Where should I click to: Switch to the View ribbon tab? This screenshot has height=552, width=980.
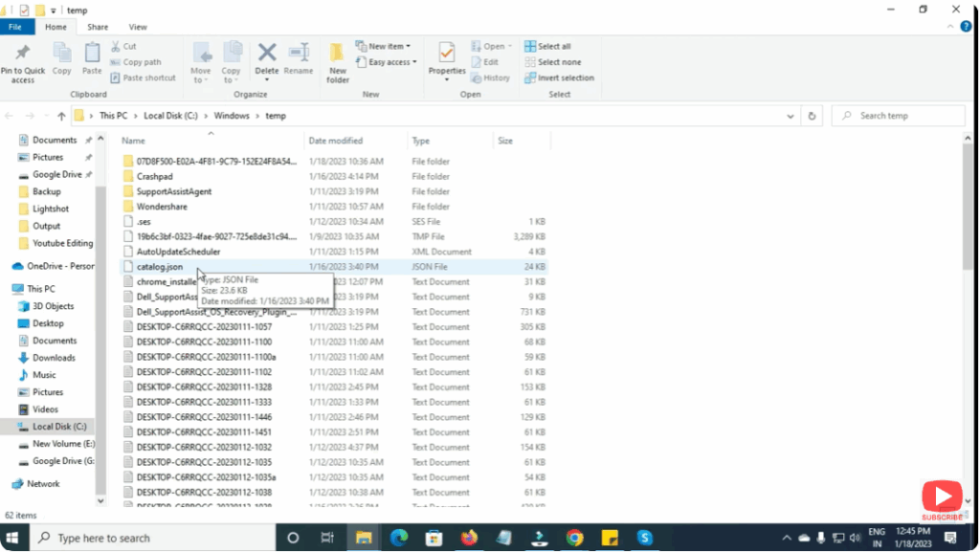pyautogui.click(x=138, y=27)
